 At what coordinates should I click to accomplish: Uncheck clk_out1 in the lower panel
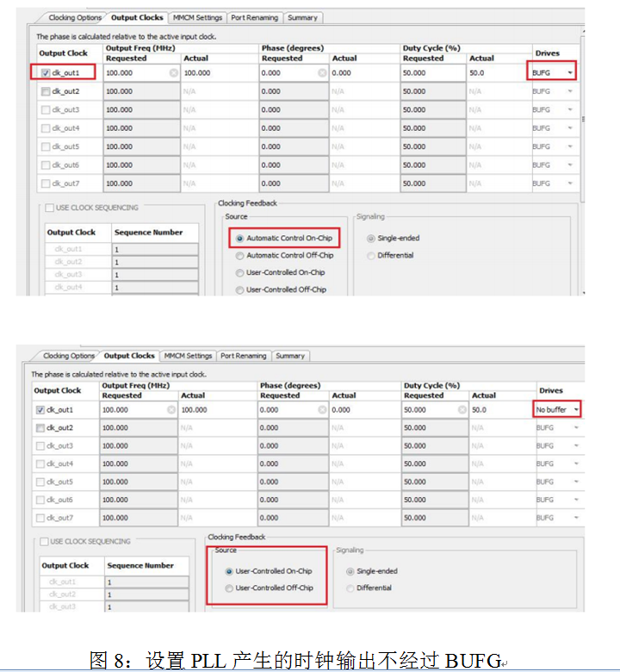(40, 410)
